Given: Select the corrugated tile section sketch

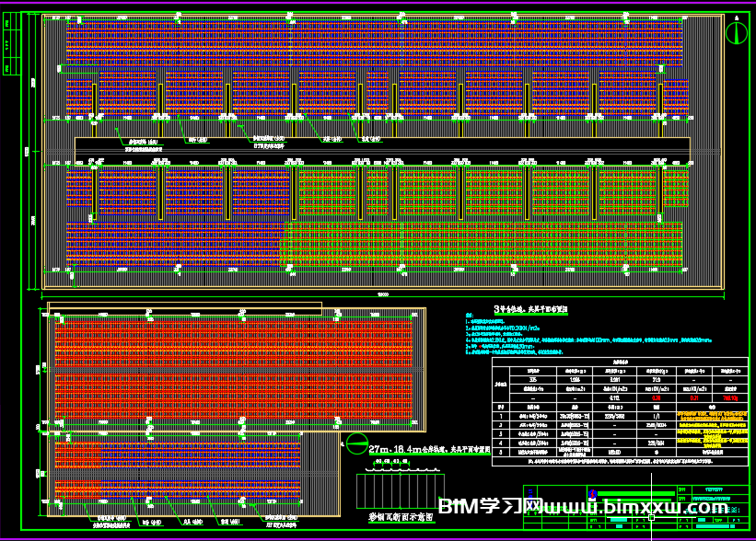Looking at the screenshot, I should point(400,490).
